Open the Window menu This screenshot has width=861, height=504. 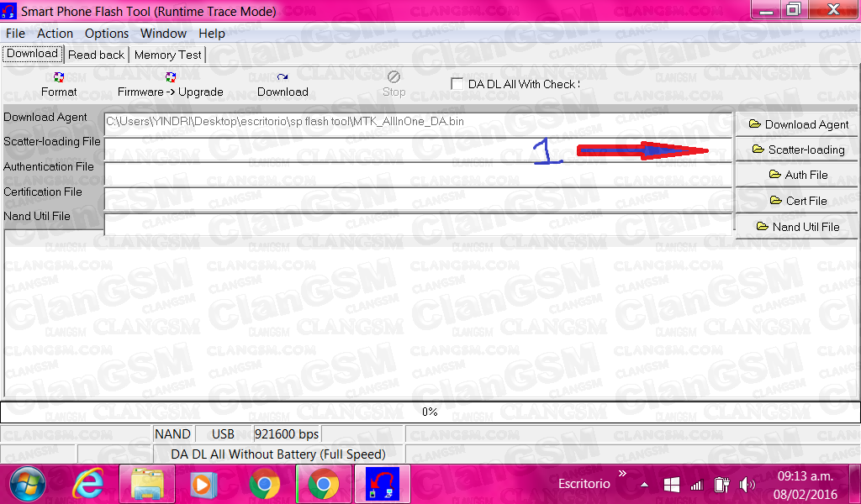click(164, 34)
